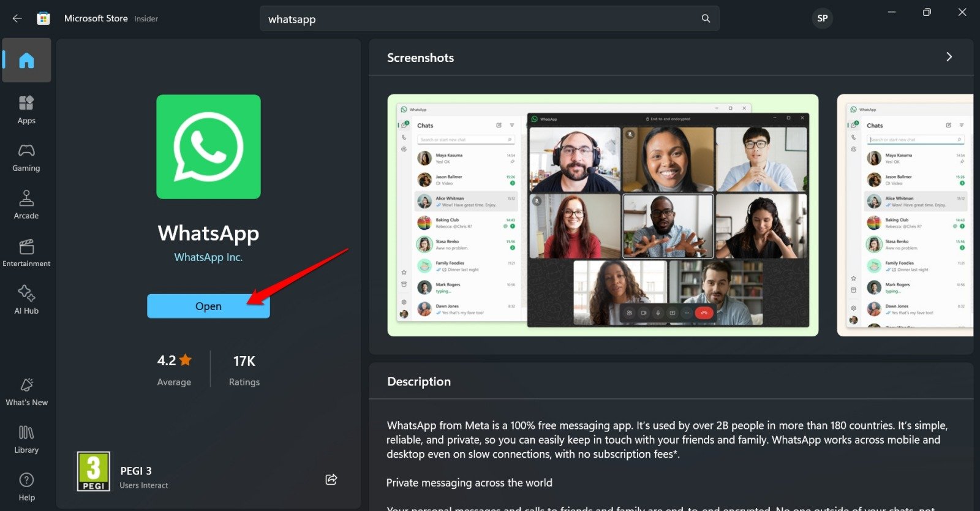Open the second chats screenshot
The image size is (980, 511).
click(905, 215)
